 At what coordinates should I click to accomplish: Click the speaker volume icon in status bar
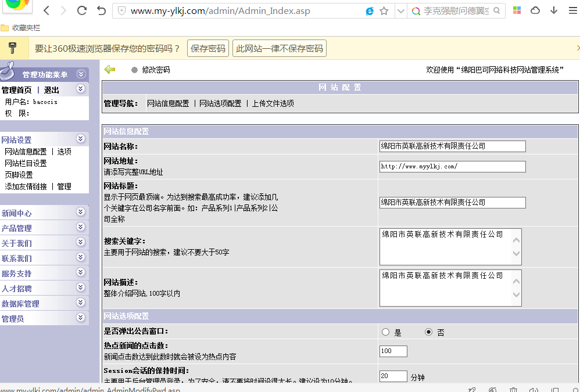534,390
